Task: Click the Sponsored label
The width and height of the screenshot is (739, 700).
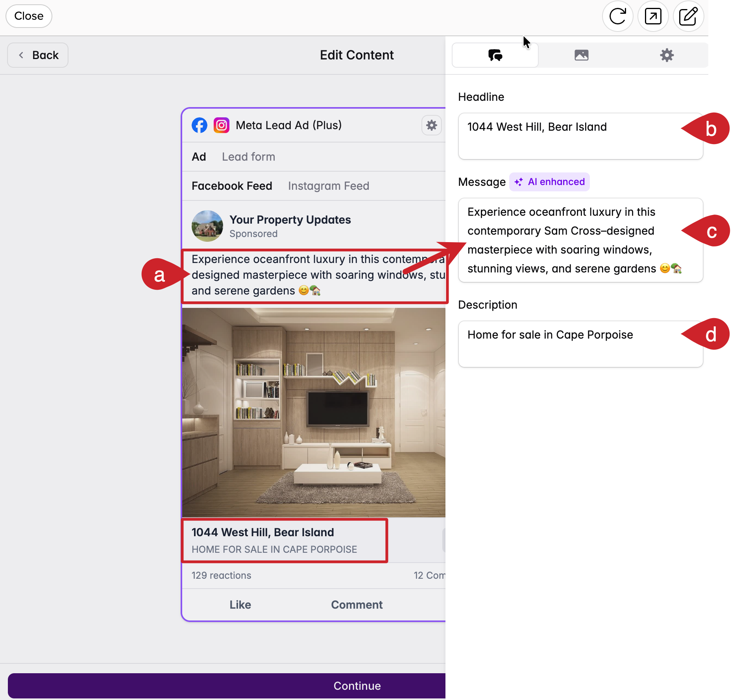Action: (x=253, y=234)
